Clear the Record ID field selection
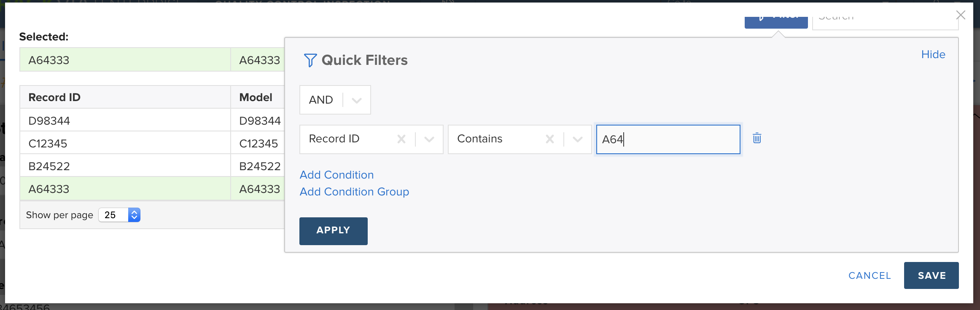This screenshot has width=980, height=310. click(401, 139)
